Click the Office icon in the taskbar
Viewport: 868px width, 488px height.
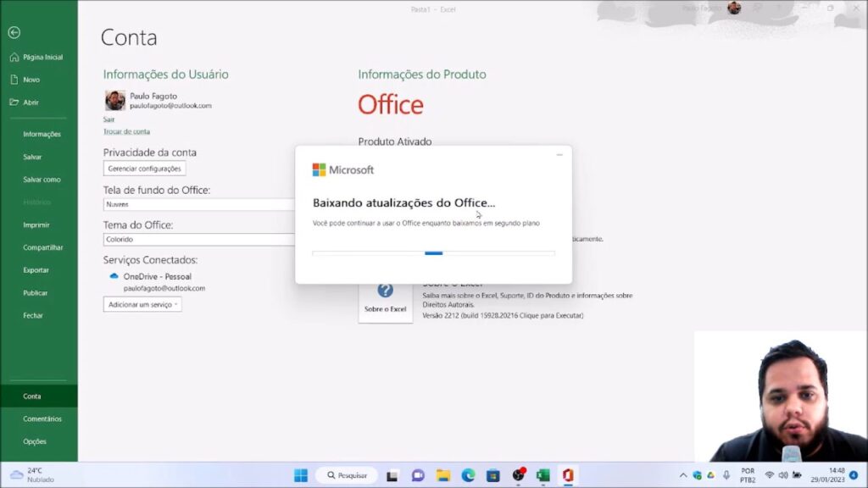click(568, 475)
